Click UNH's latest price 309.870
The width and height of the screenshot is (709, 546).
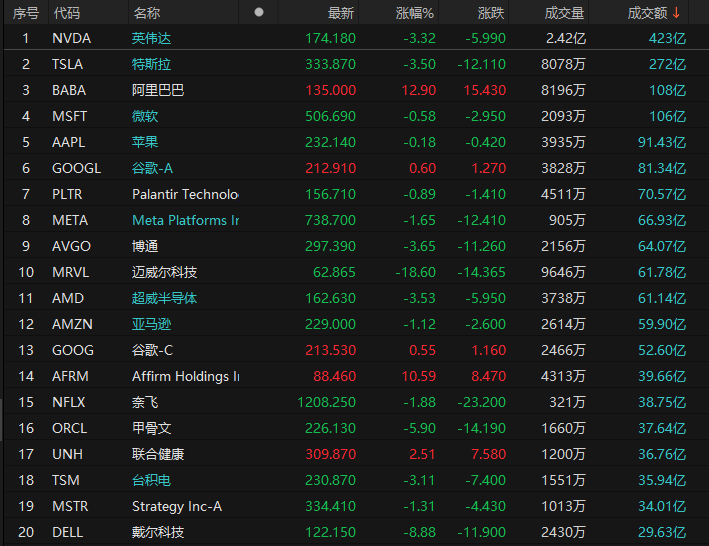(x=331, y=454)
